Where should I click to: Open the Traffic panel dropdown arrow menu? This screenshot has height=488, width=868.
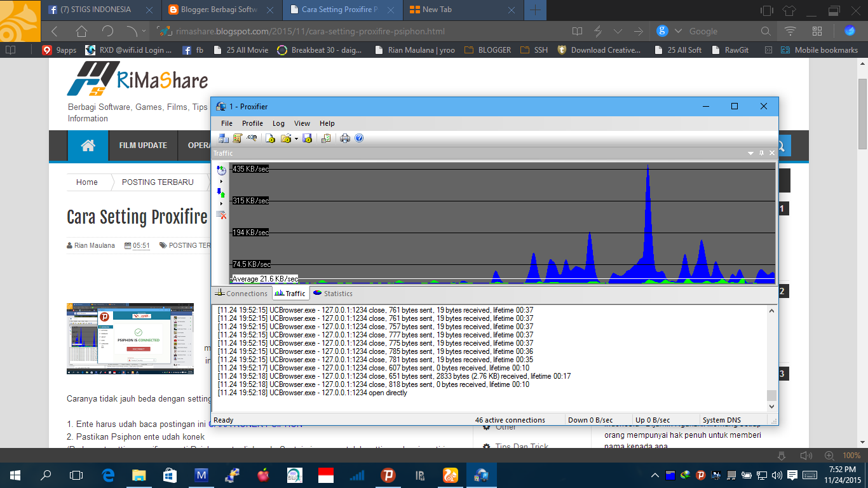(750, 153)
